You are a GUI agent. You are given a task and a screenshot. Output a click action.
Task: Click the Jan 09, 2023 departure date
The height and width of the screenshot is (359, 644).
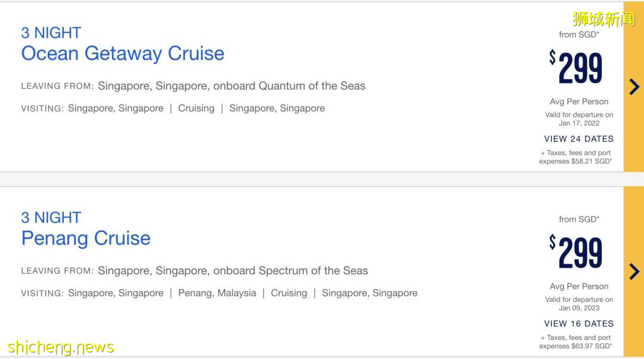point(579,308)
